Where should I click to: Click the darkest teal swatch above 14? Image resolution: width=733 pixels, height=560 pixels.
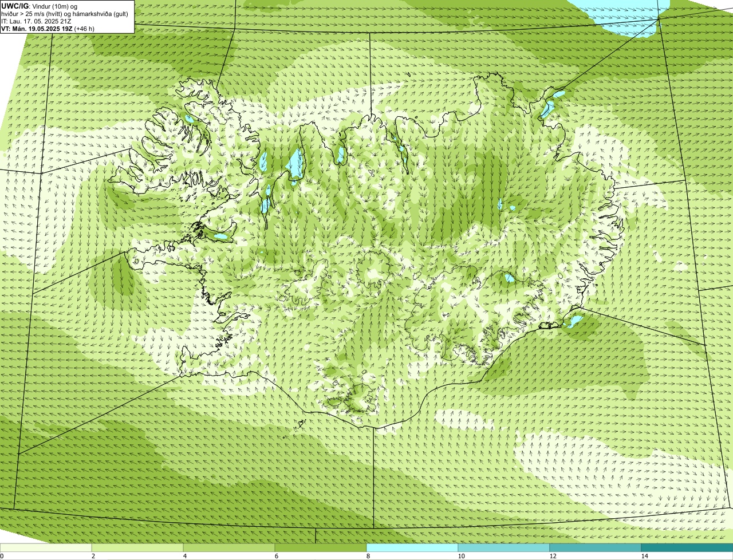[687, 547]
